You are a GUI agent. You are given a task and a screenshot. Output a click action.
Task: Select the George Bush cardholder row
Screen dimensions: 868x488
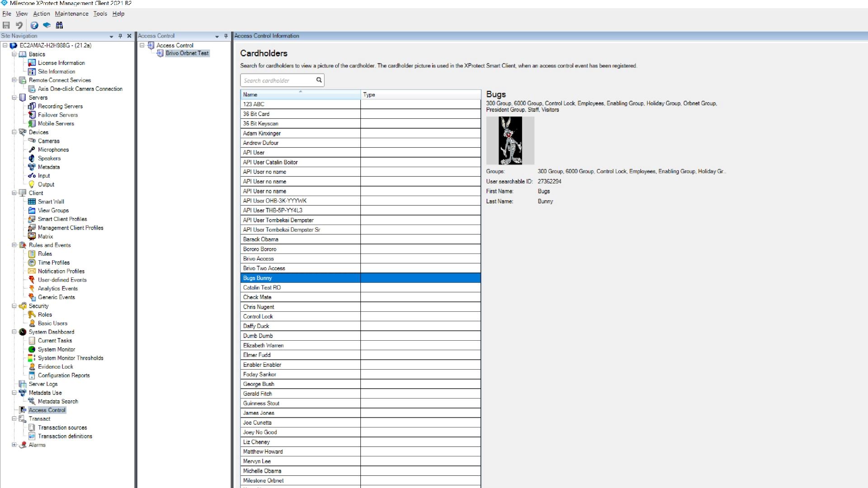click(x=360, y=384)
